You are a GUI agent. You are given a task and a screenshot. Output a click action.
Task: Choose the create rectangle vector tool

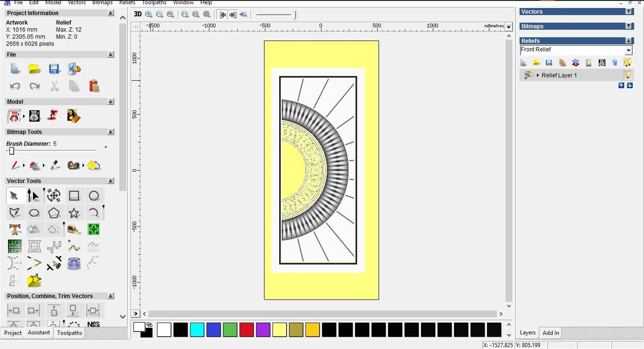[x=74, y=196]
